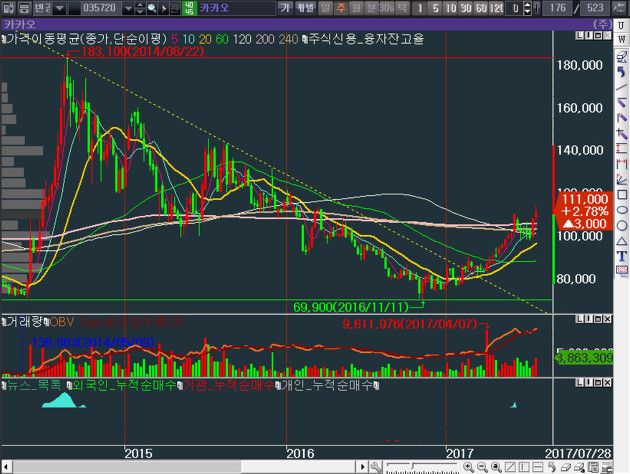Toggle the 일 daily period button
Screen dimensions: 630x474
[x=325, y=8]
